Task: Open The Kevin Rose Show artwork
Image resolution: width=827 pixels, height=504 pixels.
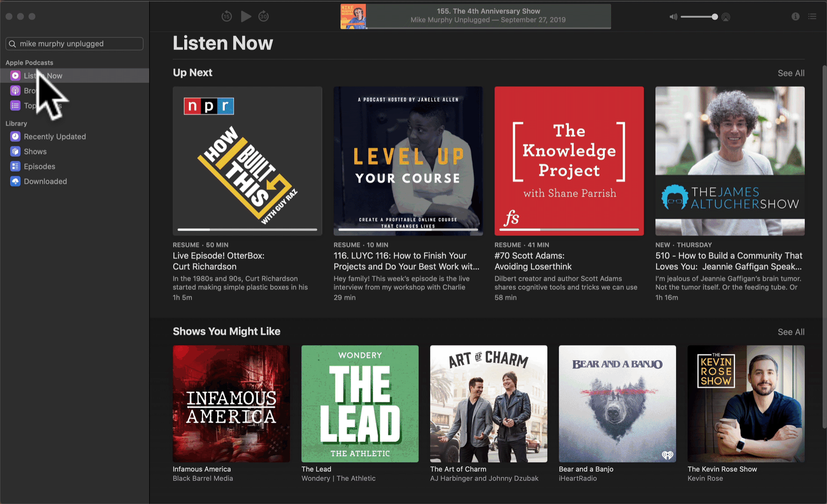Action: [x=746, y=404]
